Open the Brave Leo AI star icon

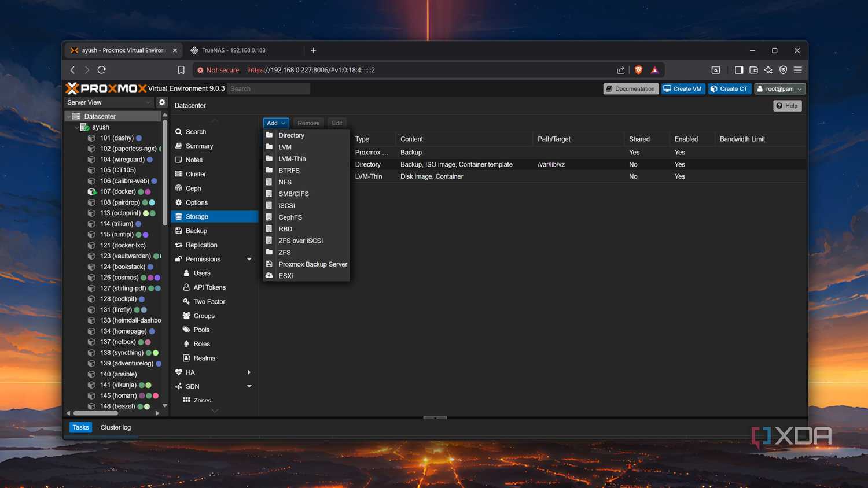768,70
